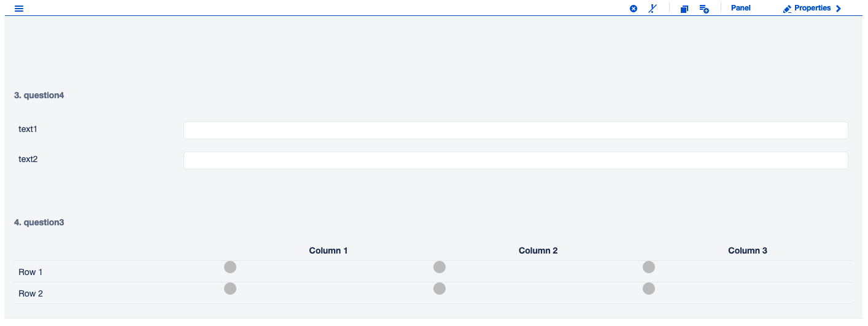Image resolution: width=868 pixels, height=326 pixels.
Task: Expand Properties using the chevron arrow
Action: [x=839, y=9]
